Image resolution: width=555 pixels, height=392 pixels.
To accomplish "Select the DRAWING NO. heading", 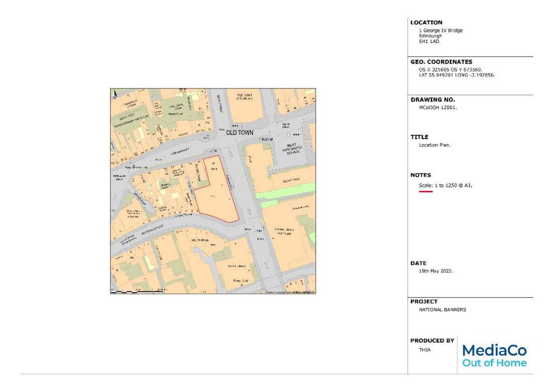I will tap(433, 100).
